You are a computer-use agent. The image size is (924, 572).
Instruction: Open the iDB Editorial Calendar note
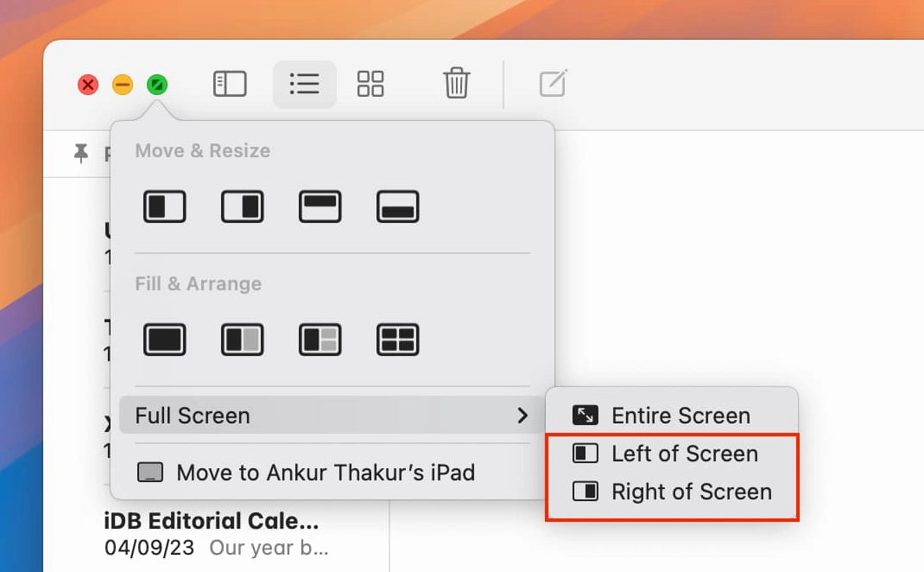tap(212, 522)
